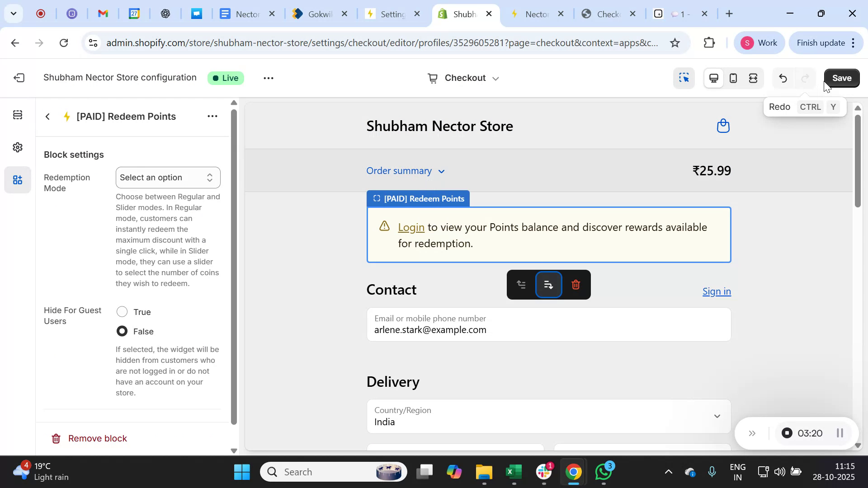Click the undo arrow icon
This screenshot has width=868, height=488.
coord(783,78)
